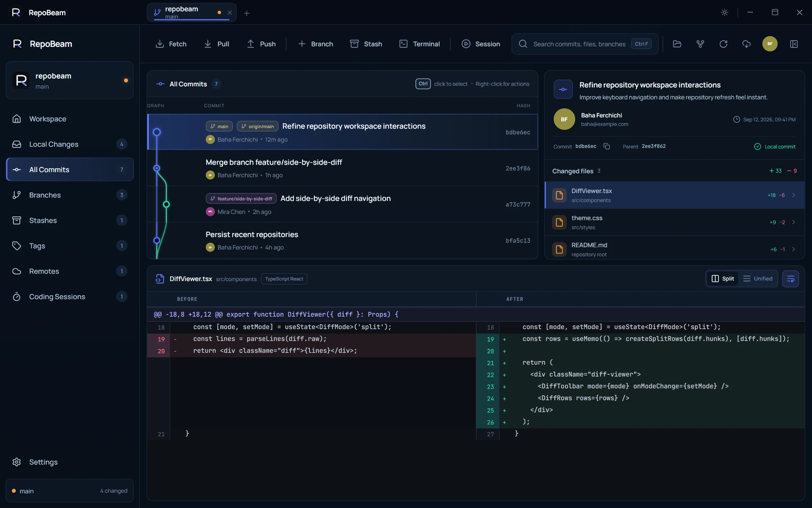Switch diff view to Split

(723, 279)
